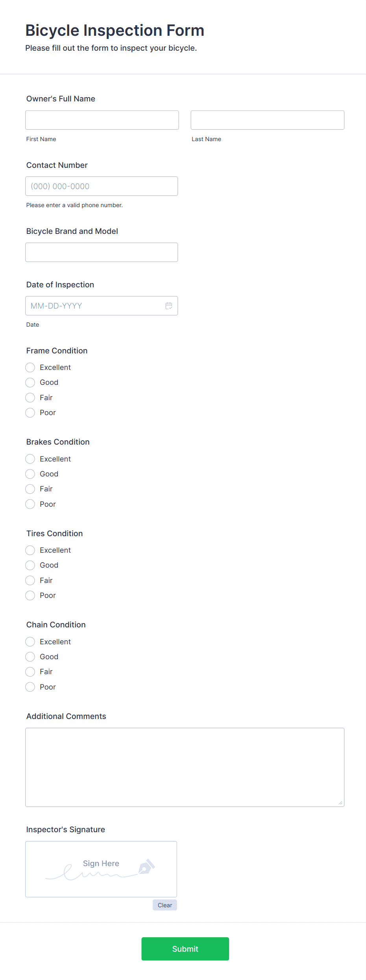Select Fair for Brakes Condition
Screen dimensions: 366x980
[x=30, y=489]
